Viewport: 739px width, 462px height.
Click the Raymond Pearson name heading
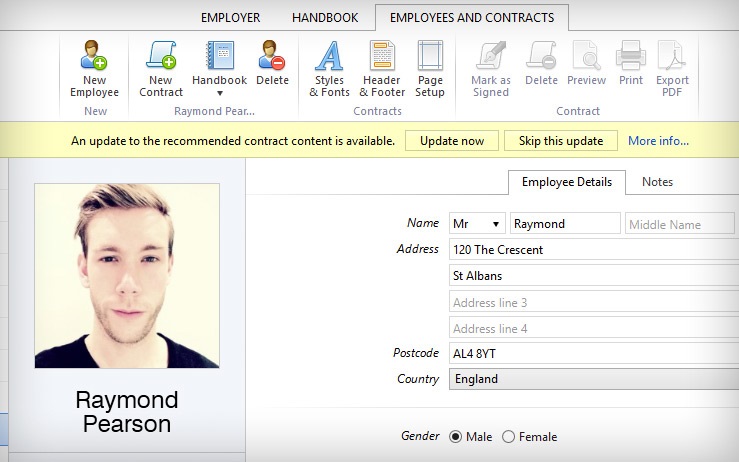point(127,412)
